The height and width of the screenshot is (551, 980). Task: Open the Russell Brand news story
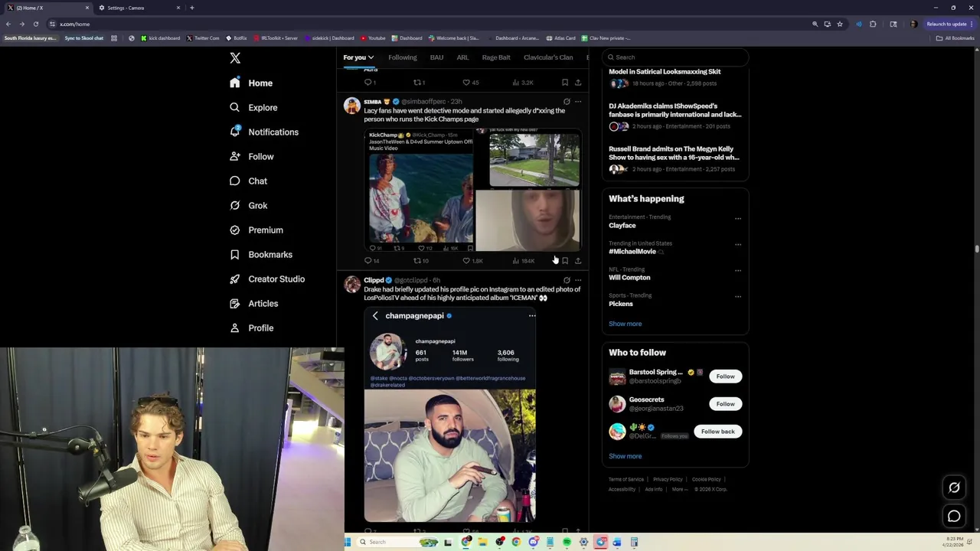(675, 158)
